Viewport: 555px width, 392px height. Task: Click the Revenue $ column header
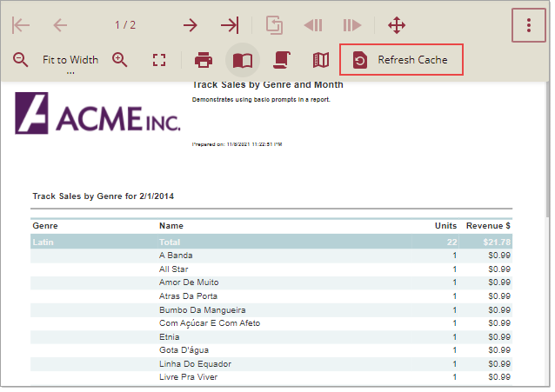pyautogui.click(x=488, y=226)
